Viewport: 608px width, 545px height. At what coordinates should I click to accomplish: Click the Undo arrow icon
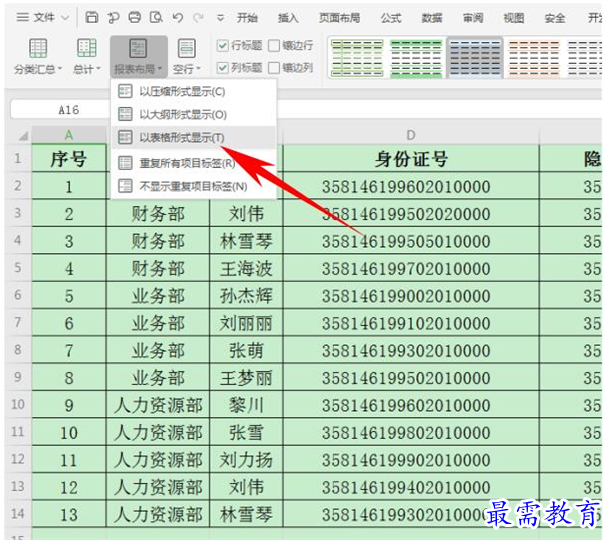[x=178, y=17]
